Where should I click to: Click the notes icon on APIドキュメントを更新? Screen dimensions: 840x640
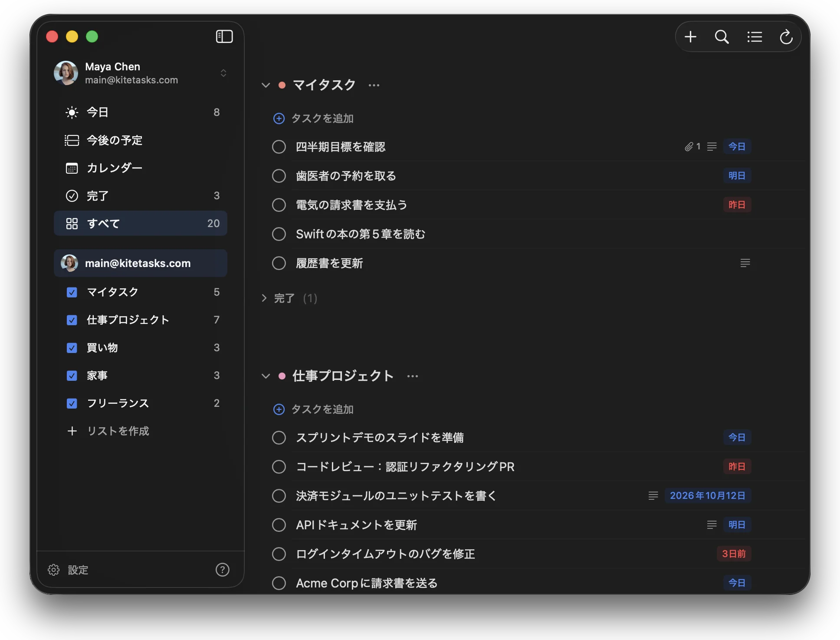[712, 525]
